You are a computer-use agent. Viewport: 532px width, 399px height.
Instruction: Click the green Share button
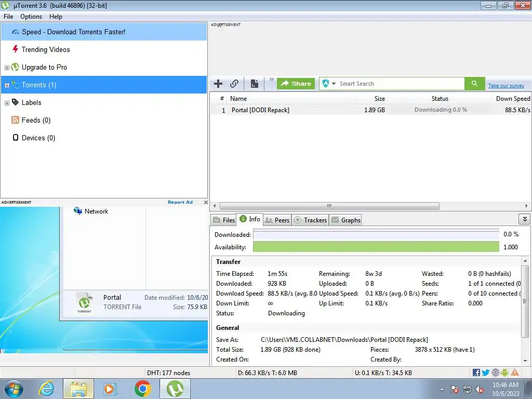296,84
